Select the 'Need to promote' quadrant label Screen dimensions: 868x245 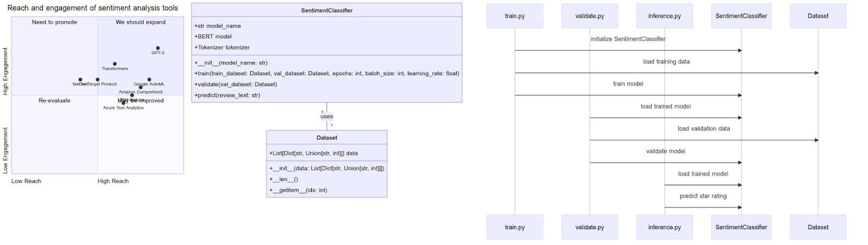[x=54, y=22]
